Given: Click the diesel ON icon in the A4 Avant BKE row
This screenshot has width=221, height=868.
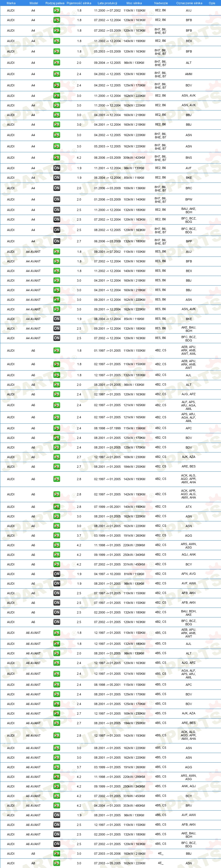Looking at the screenshot, I should coord(57,319).
